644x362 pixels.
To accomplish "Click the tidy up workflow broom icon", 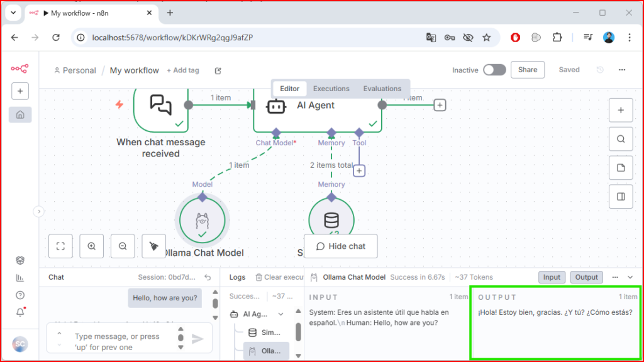I will 153,246.
